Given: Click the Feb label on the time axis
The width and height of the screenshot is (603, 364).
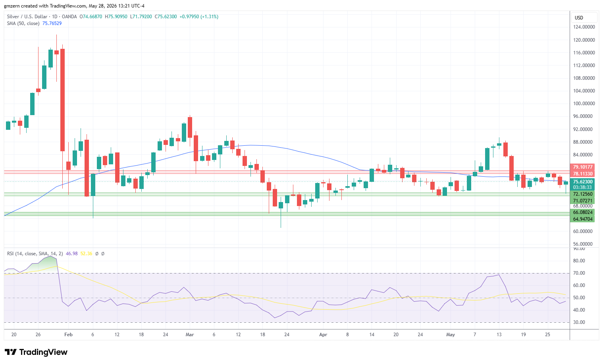Looking at the screenshot, I should 69,335.
